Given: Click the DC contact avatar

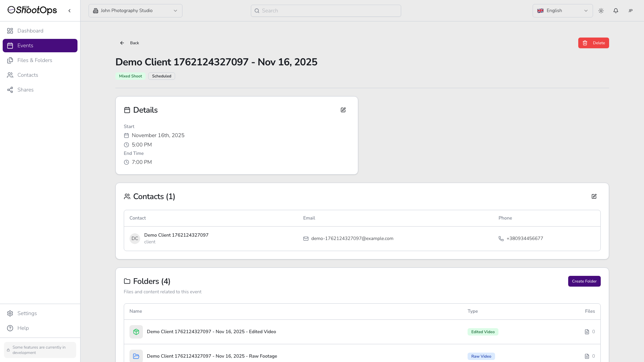Looking at the screenshot, I should tap(135, 239).
